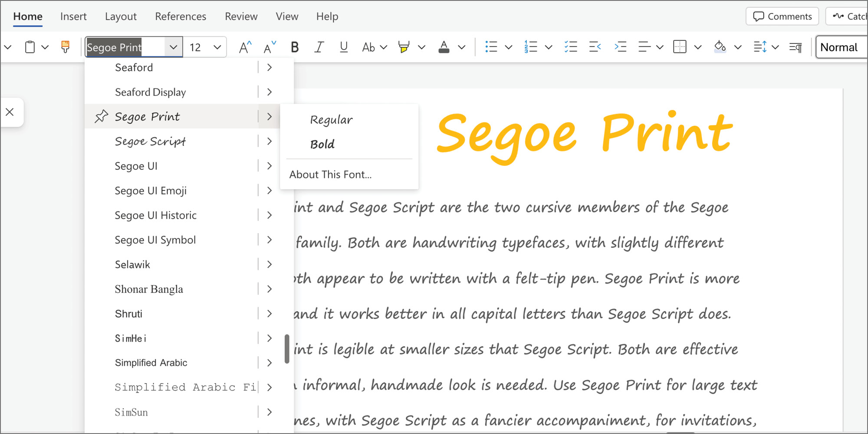The image size is (868, 434).
Task: Start a bulleted list
Action: tap(491, 47)
